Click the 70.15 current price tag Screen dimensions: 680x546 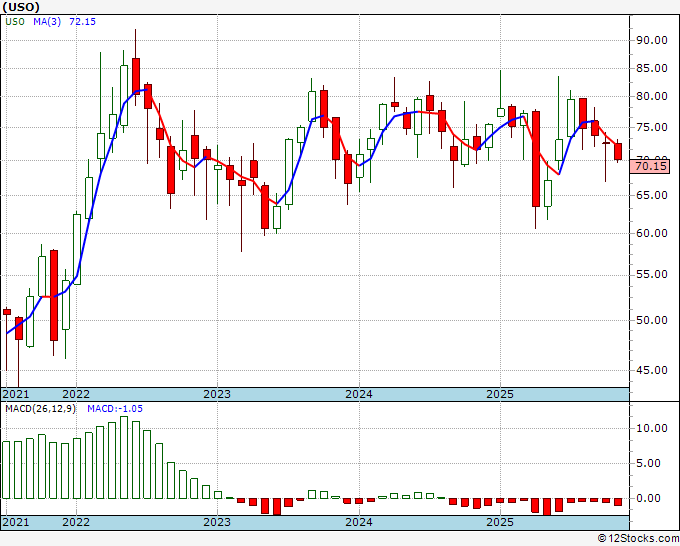coord(652,166)
